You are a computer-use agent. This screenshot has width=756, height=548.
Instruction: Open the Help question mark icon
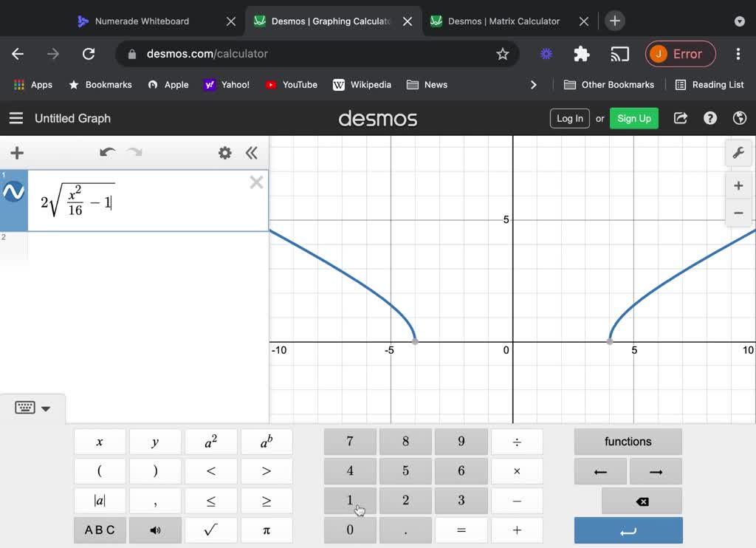710,118
